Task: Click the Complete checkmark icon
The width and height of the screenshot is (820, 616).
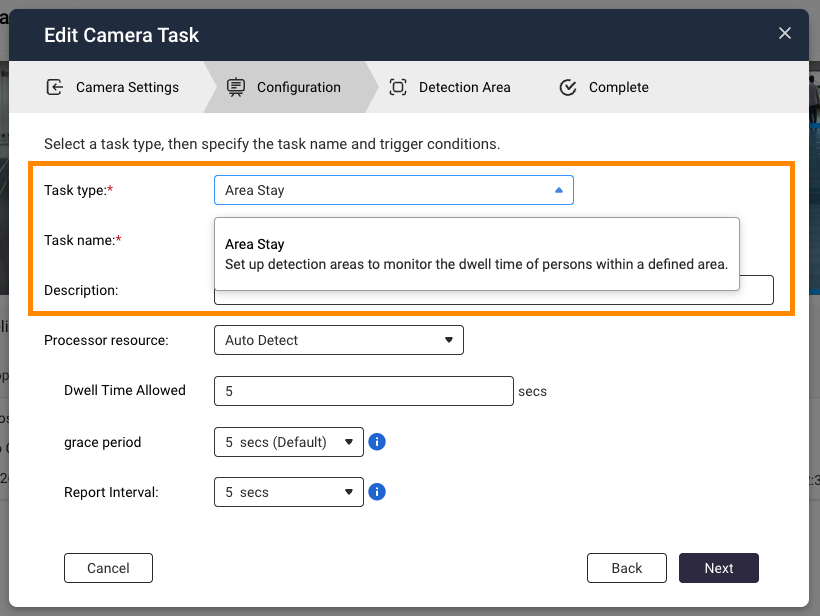Action: click(x=567, y=87)
